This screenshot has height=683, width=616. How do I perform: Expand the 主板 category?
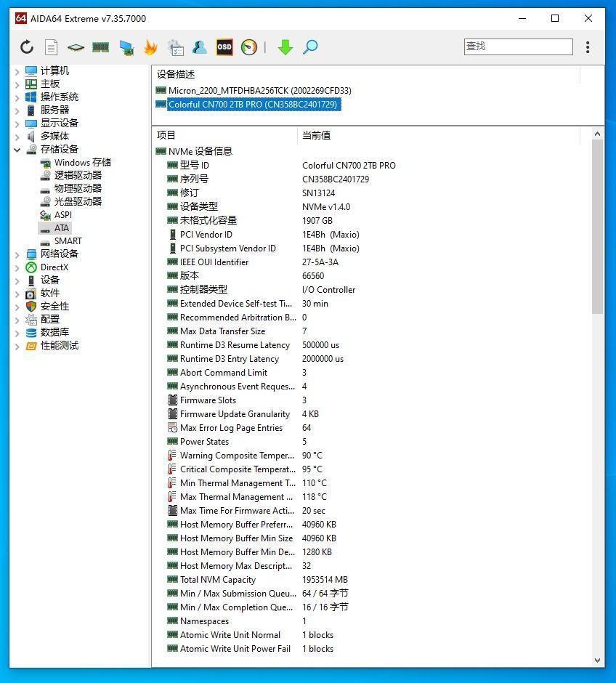17,84
